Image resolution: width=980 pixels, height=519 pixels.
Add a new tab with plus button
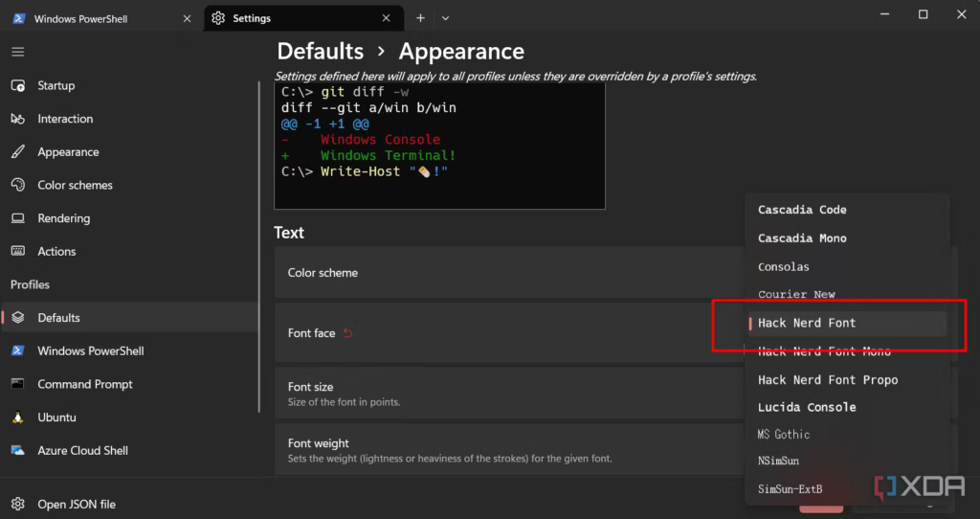tap(421, 18)
